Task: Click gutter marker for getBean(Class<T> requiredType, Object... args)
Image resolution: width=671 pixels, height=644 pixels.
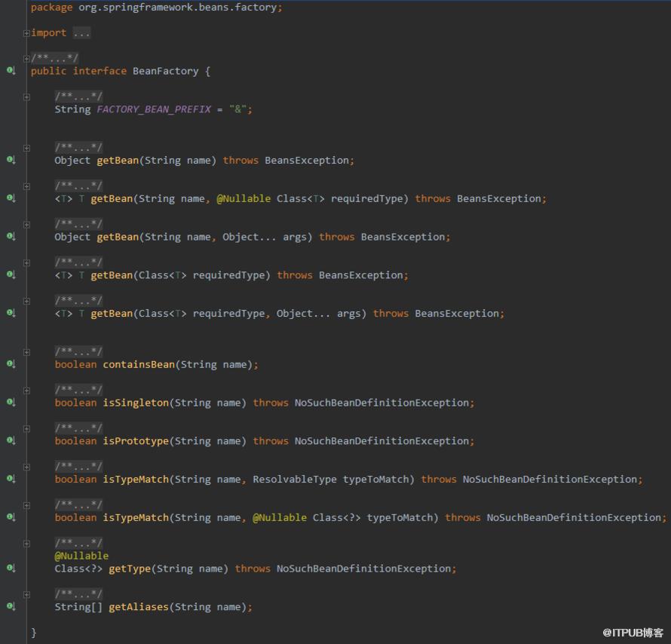Action: [x=11, y=313]
